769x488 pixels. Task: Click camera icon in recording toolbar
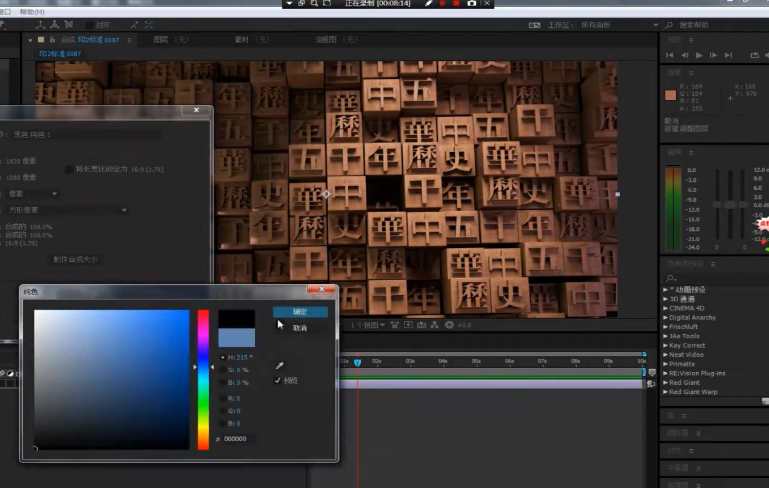pyautogui.click(x=471, y=4)
